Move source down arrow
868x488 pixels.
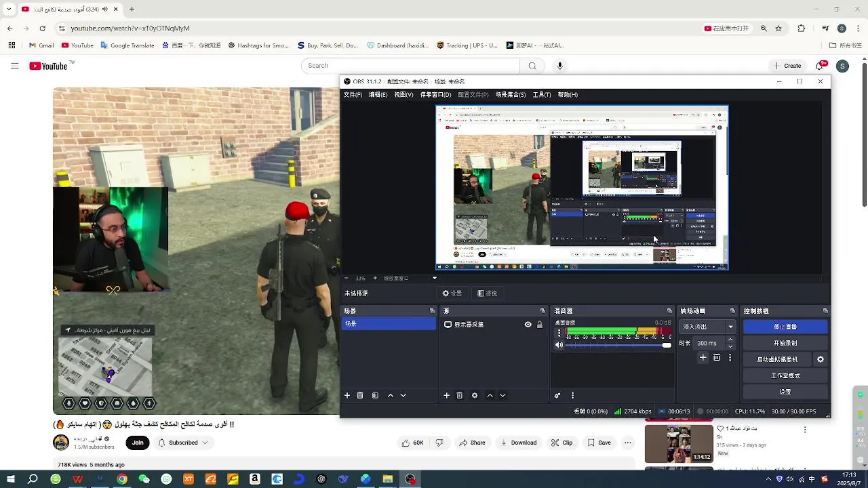pyautogui.click(x=502, y=395)
